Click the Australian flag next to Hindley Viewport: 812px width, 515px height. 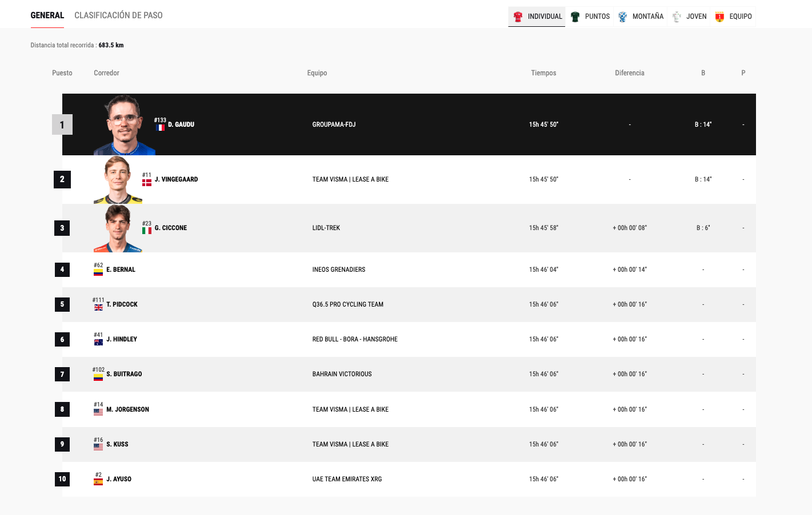[x=98, y=342]
